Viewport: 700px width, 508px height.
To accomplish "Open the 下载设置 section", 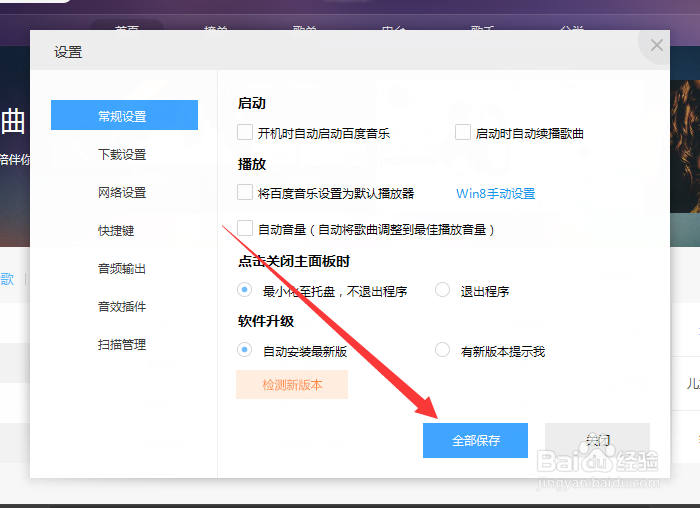I will (x=122, y=154).
